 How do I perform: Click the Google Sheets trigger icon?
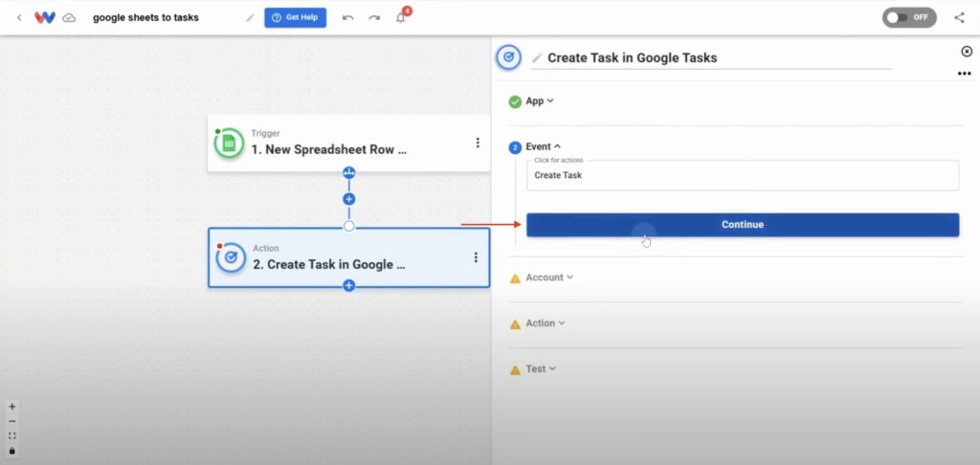pyautogui.click(x=229, y=144)
